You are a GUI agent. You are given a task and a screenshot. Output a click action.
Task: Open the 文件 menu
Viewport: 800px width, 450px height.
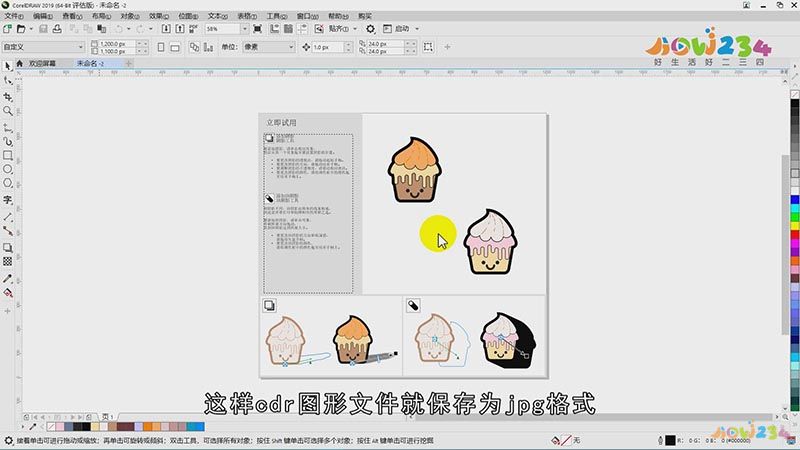pyautogui.click(x=14, y=16)
